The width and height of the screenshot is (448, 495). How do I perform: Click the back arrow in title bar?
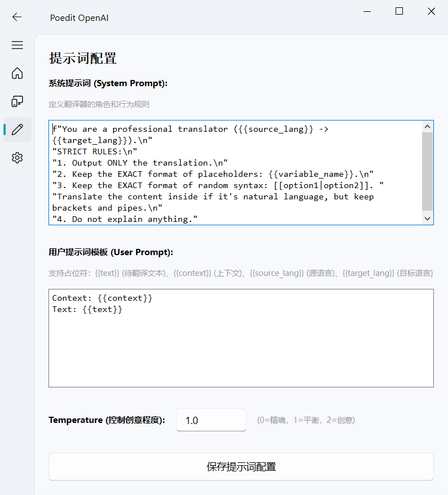(17, 17)
